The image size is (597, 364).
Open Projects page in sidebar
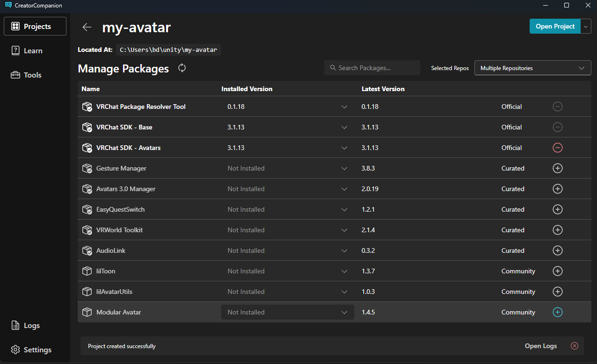(35, 26)
